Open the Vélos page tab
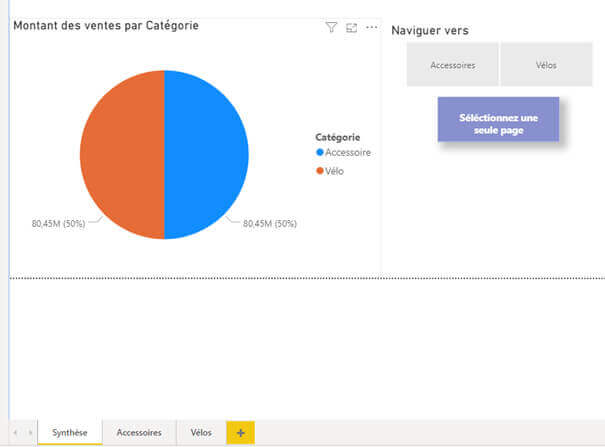The height and width of the screenshot is (447, 605). (x=201, y=433)
